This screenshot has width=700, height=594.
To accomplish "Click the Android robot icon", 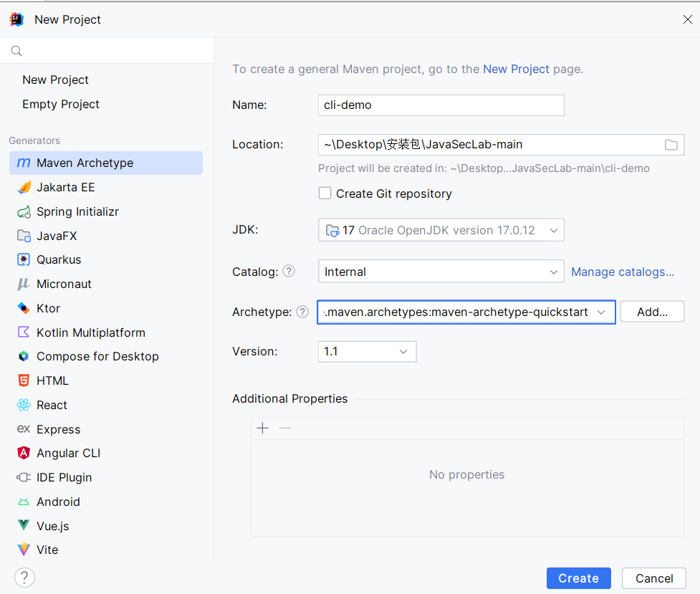I will click(24, 502).
